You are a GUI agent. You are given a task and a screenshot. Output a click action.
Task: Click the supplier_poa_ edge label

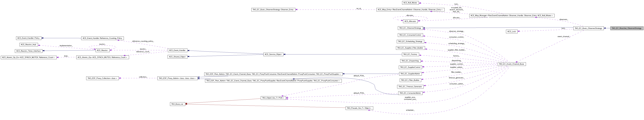point(410,97)
